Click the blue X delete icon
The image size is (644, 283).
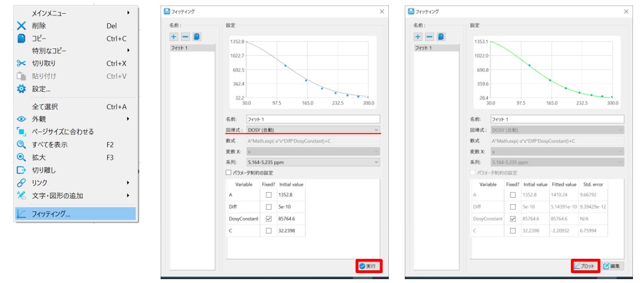coord(21,25)
